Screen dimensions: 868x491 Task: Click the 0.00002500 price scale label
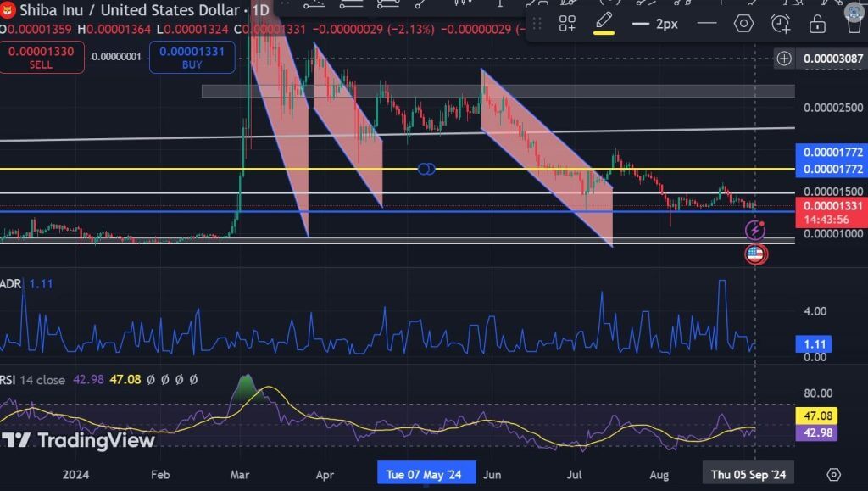[x=833, y=108]
